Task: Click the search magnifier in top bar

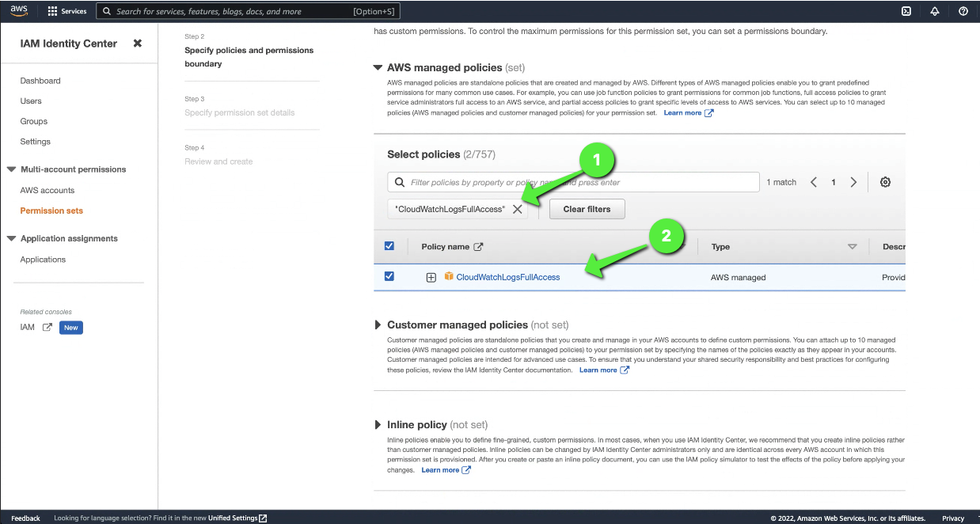Action: click(107, 12)
